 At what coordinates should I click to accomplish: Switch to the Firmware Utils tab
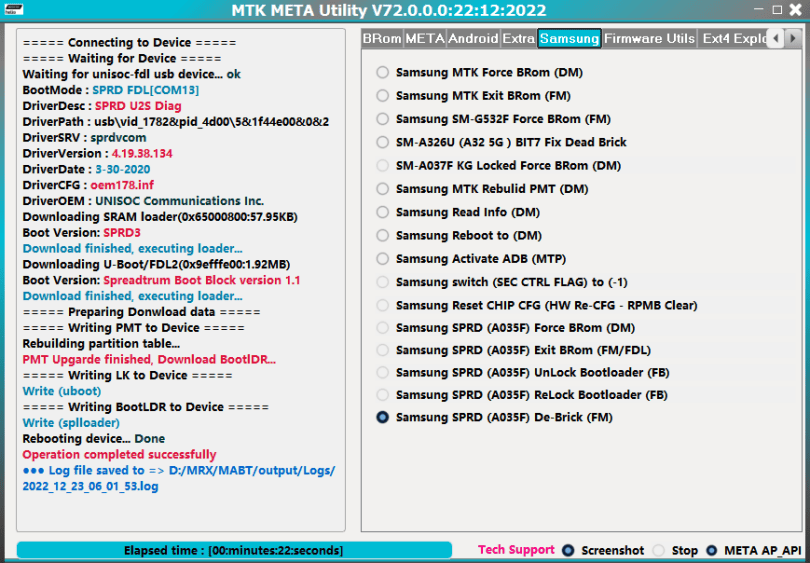click(649, 39)
